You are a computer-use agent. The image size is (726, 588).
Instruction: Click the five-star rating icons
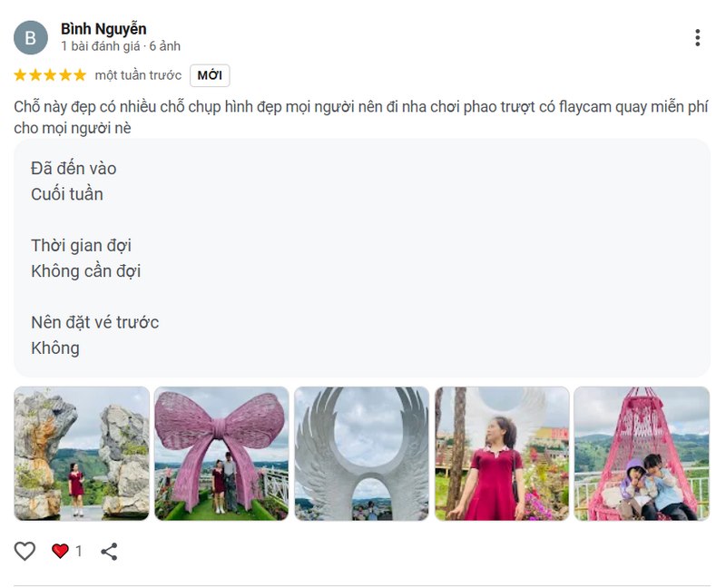[x=50, y=75]
